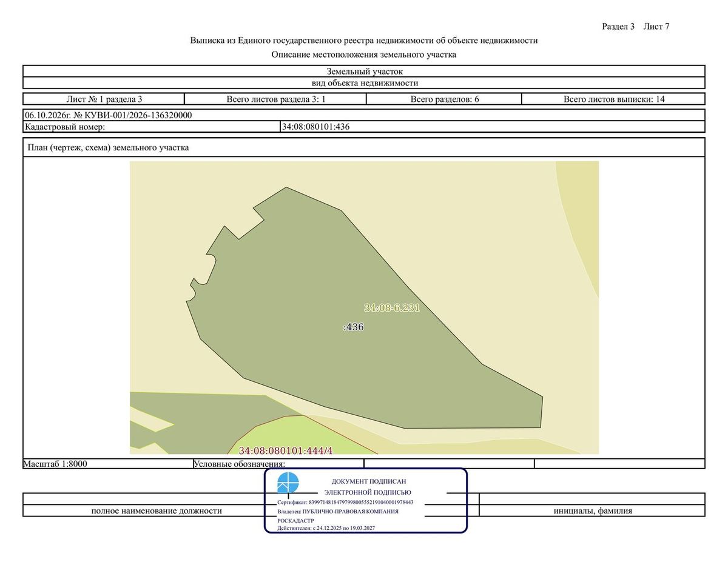Select cadastral number value "34:08:080101:436"
Screen dimensions: 728x562
click(316, 127)
